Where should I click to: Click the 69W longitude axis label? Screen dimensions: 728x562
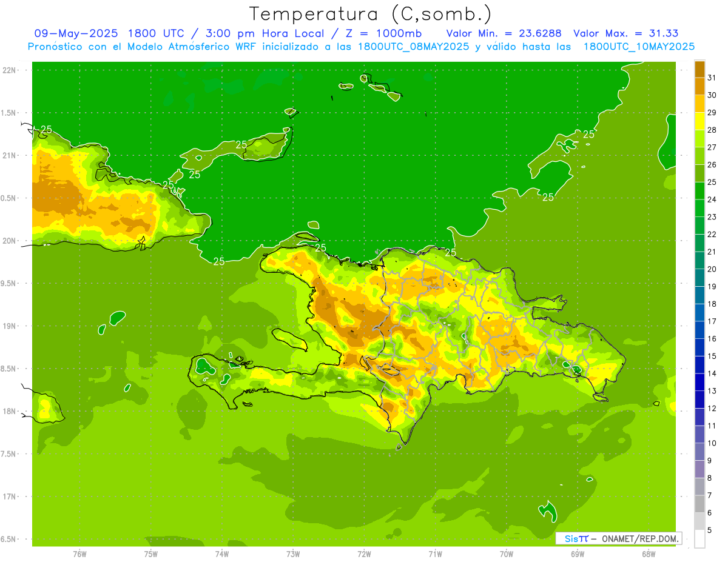tap(578, 554)
